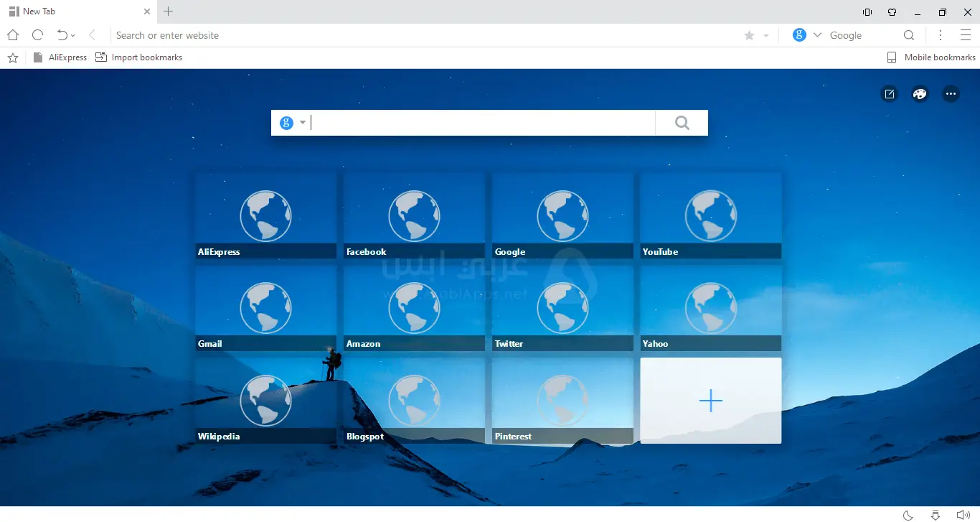Viewport: 980px width, 522px height.
Task: Click the Search or enter website field
Action: pos(423,35)
